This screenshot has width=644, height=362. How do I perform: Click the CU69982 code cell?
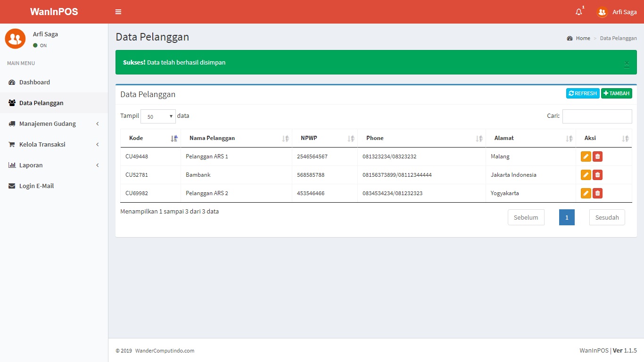pos(150,193)
